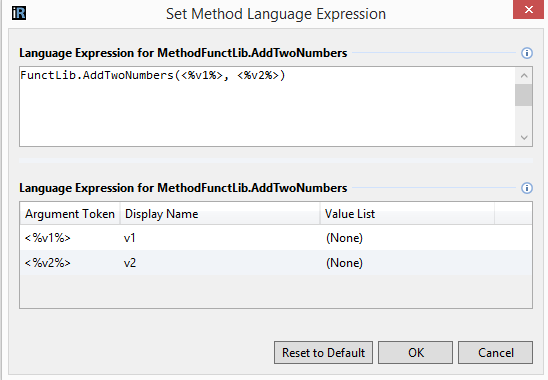This screenshot has width=548, height=380.
Task: Click the Display Name column header
Action: pos(220,214)
